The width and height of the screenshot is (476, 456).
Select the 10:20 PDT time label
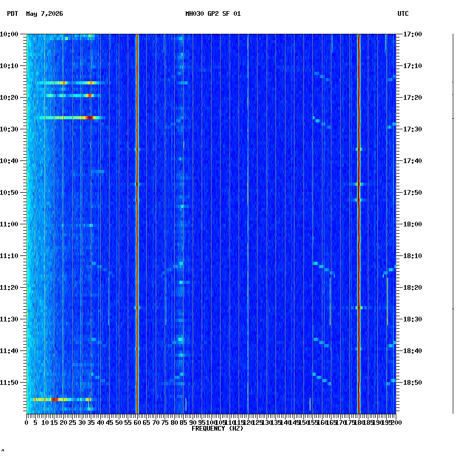(9, 98)
